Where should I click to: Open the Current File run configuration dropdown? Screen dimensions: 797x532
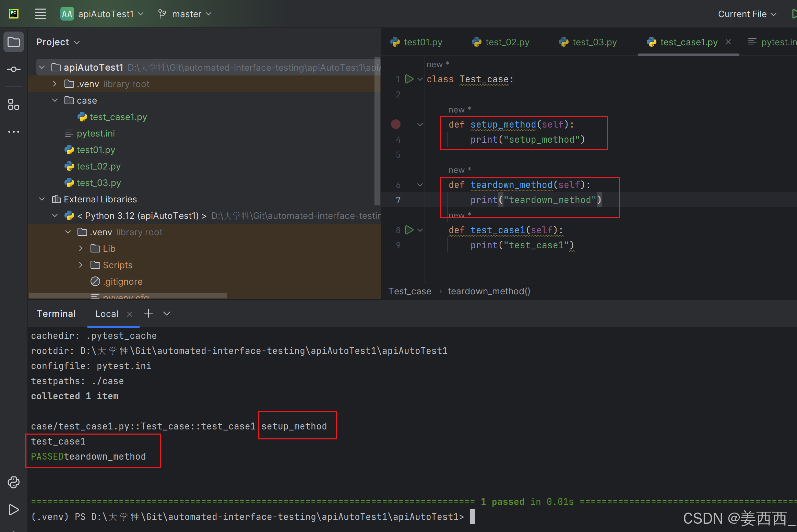coord(747,14)
